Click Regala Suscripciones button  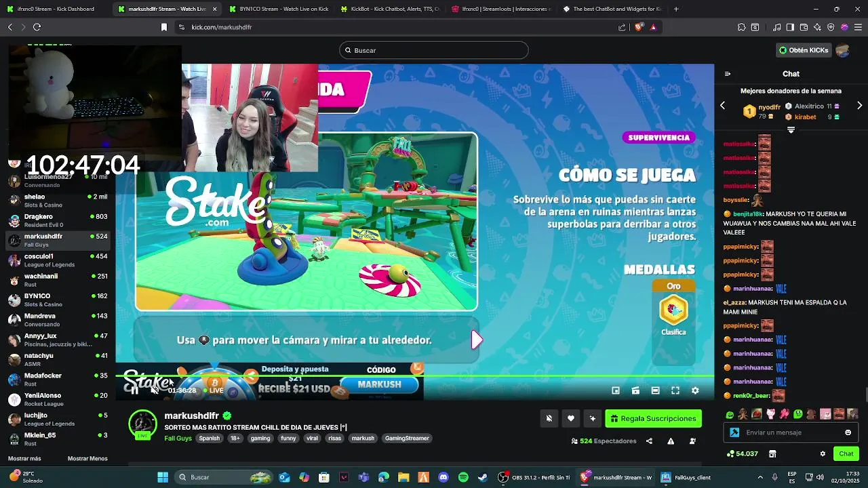pyautogui.click(x=653, y=419)
